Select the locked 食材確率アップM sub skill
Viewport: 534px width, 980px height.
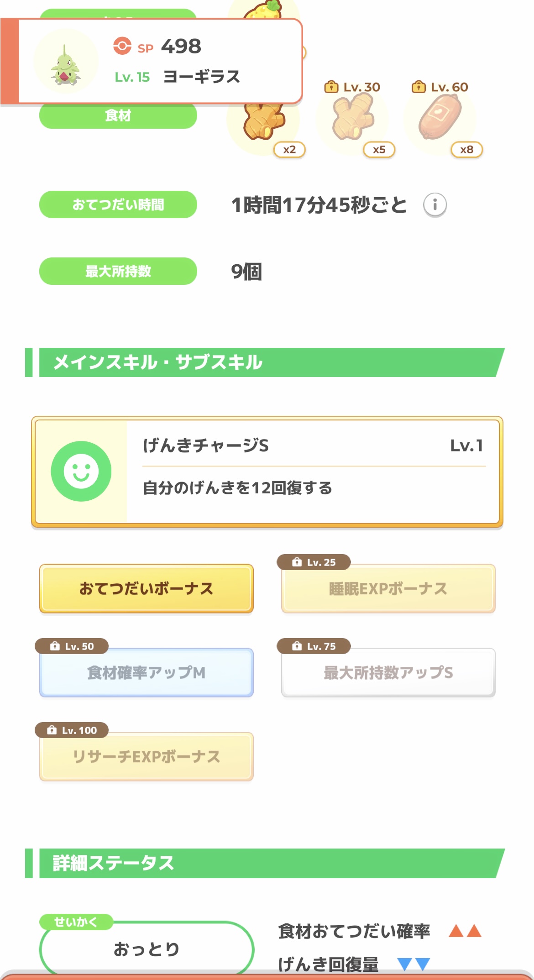(x=146, y=673)
